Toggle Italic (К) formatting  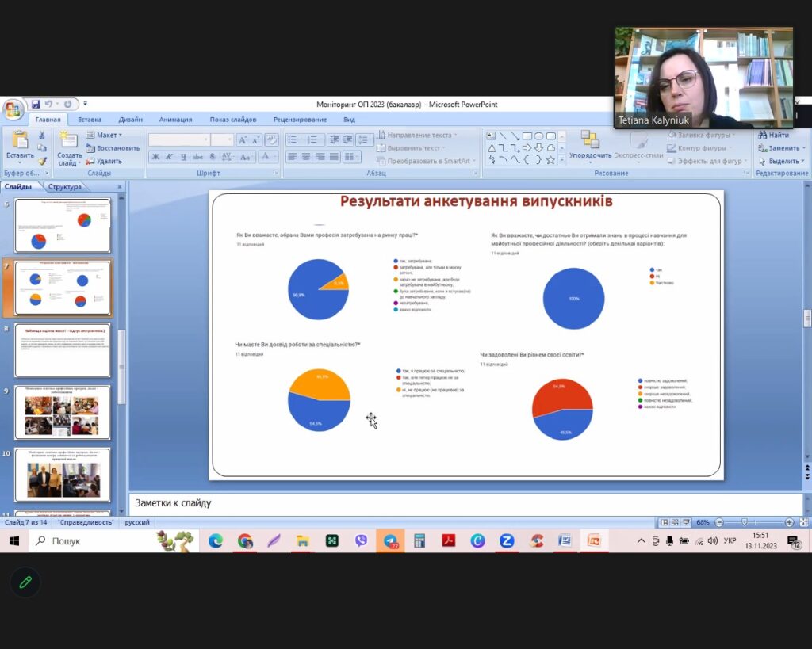tap(169, 157)
